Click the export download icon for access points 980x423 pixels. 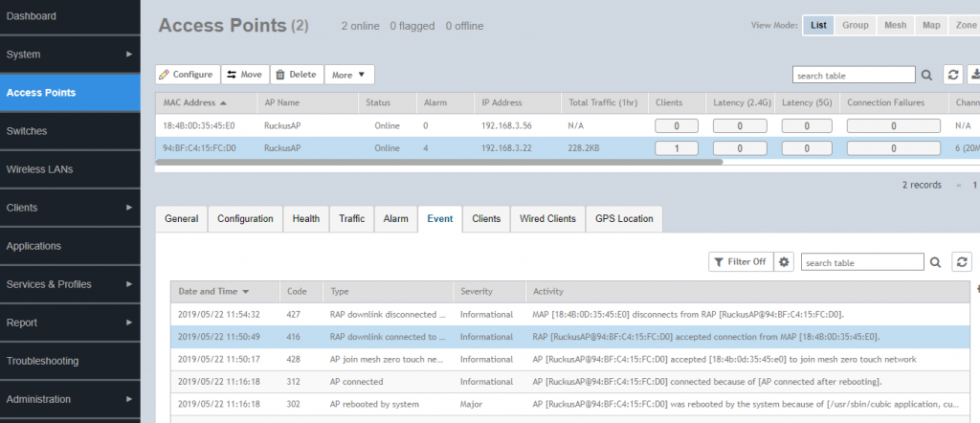[974, 75]
